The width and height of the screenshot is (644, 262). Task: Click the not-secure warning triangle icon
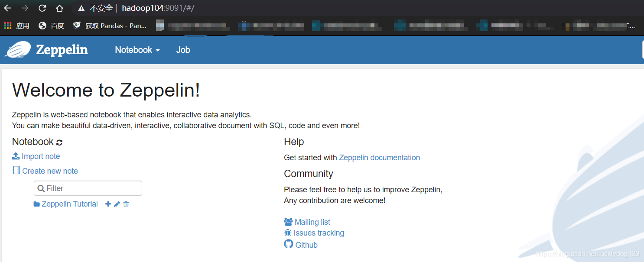(81, 8)
